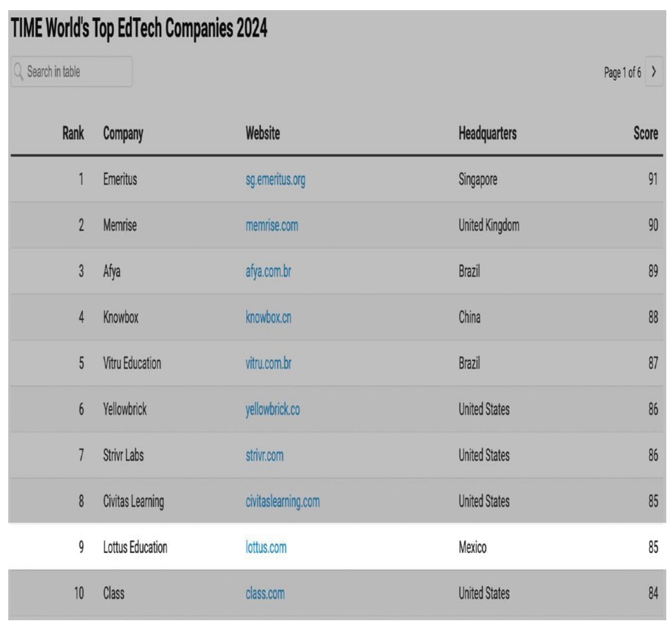Image resolution: width=672 pixels, height=631 pixels.
Task: Sort by the Score column header
Action: (x=645, y=134)
